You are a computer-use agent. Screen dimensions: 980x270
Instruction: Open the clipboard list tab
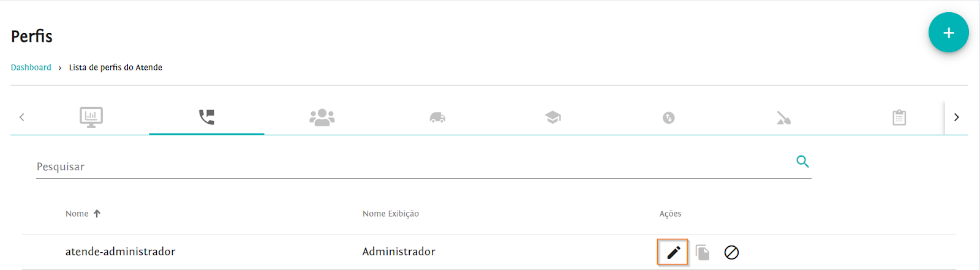coord(899,118)
